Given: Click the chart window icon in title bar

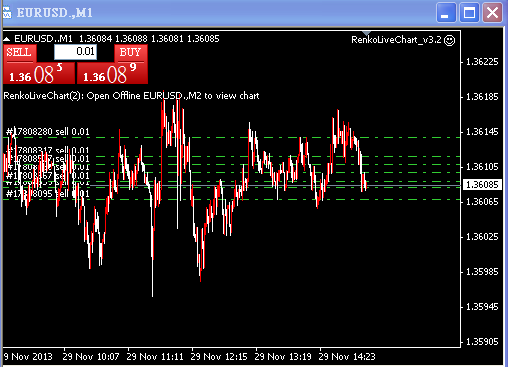Looking at the screenshot, I should click(7, 13).
